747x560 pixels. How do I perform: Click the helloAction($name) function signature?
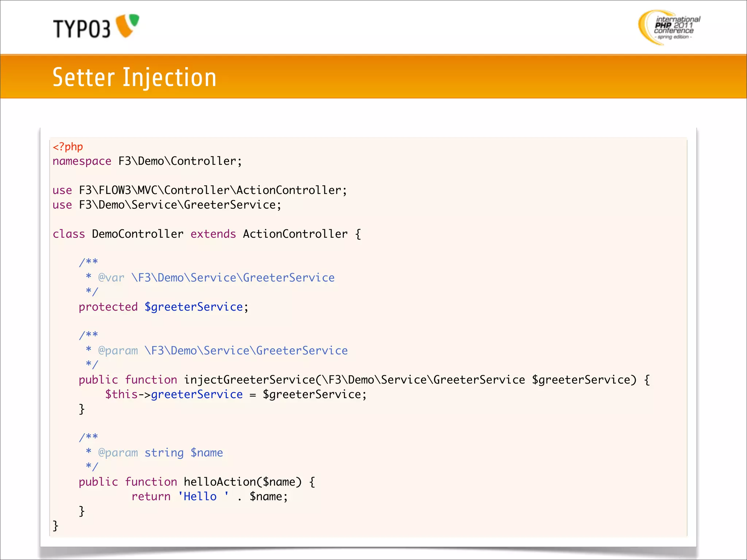coord(197,482)
